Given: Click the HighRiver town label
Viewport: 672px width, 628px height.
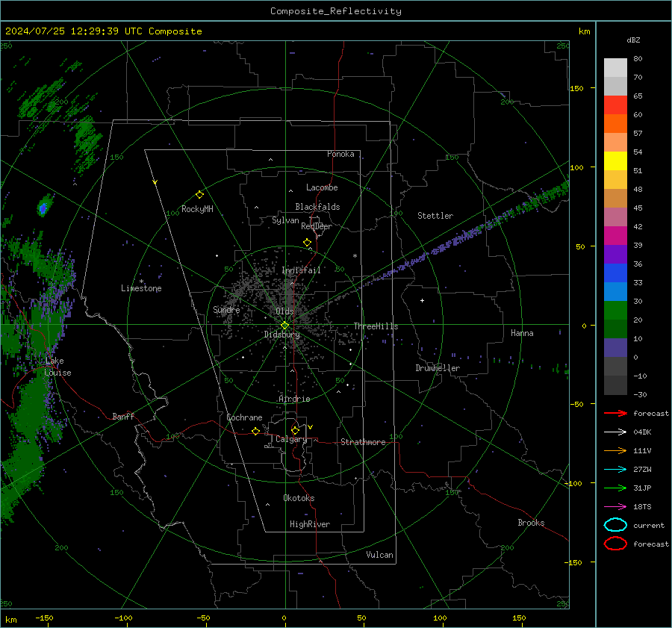Looking at the screenshot, I should 310,524.
